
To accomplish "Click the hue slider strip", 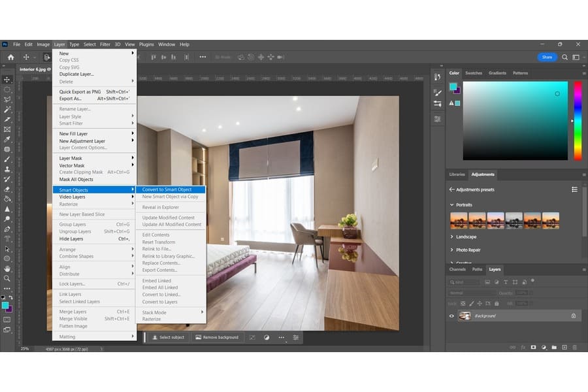I will 578,121.
